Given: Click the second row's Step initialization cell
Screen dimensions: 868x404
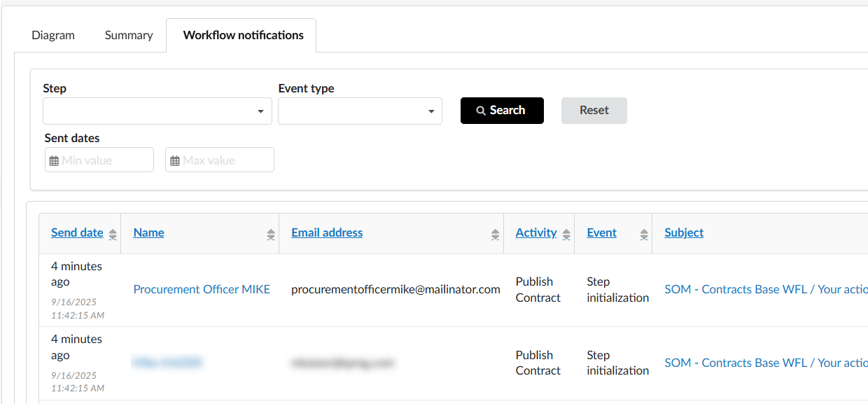Looking at the screenshot, I should click(x=617, y=363).
